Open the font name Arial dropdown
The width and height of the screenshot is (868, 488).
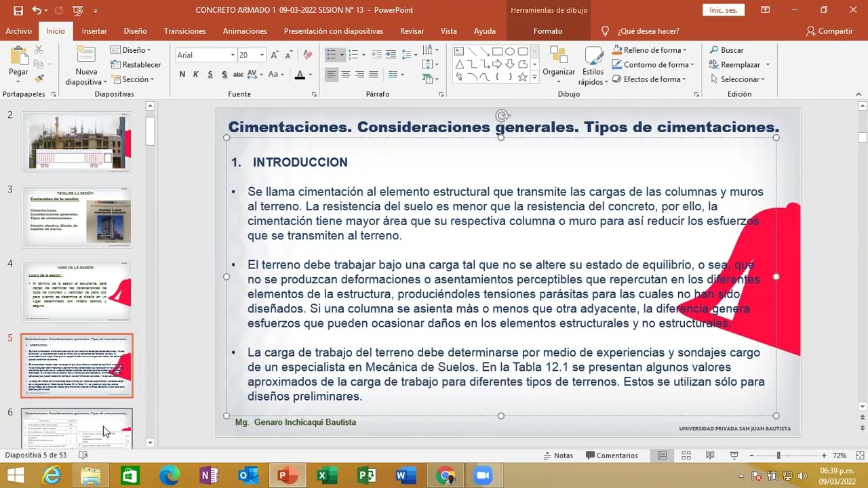(233, 55)
